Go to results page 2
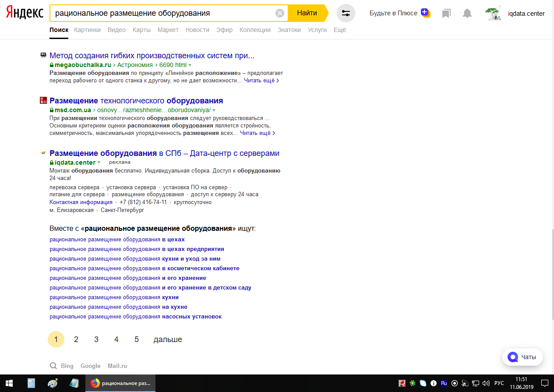 tap(76, 339)
